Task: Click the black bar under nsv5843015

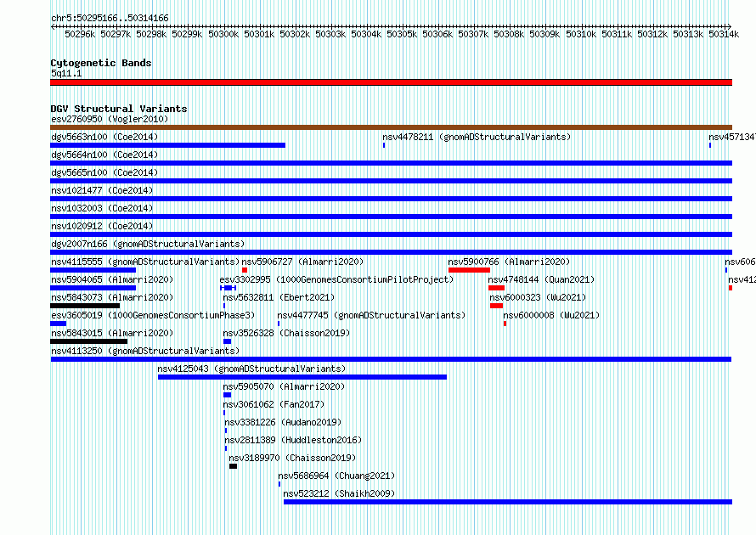Action: (88, 341)
